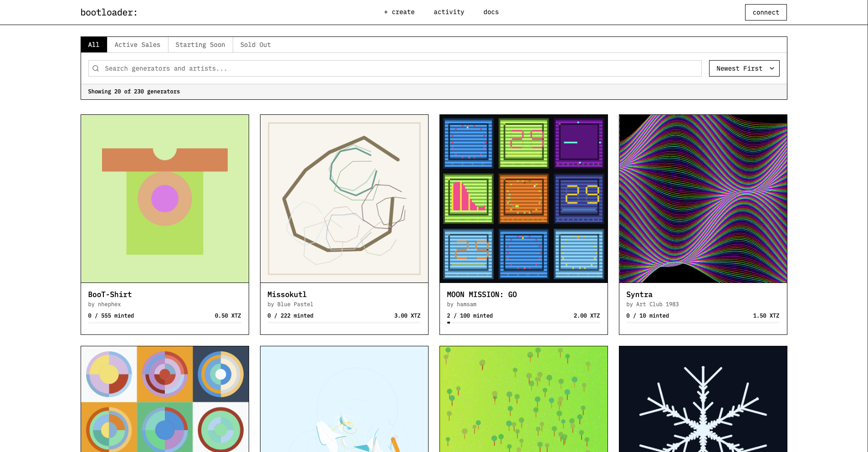Switch to the Active Sales tab
The width and height of the screenshot is (868, 452).
tap(138, 45)
